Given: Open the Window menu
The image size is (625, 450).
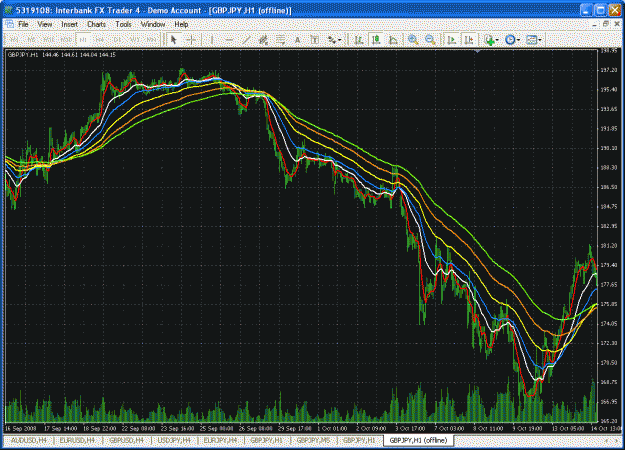Looking at the screenshot, I should click(153, 25).
